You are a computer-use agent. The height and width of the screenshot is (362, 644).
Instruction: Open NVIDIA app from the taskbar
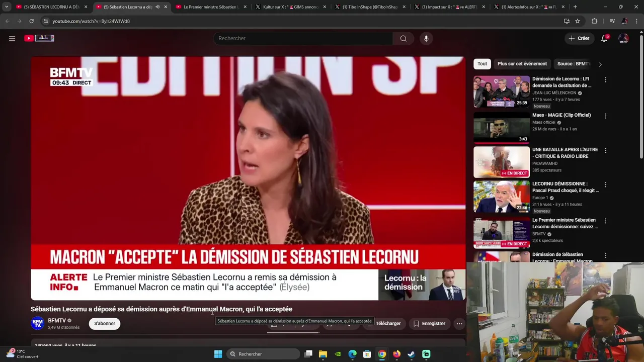click(x=338, y=354)
